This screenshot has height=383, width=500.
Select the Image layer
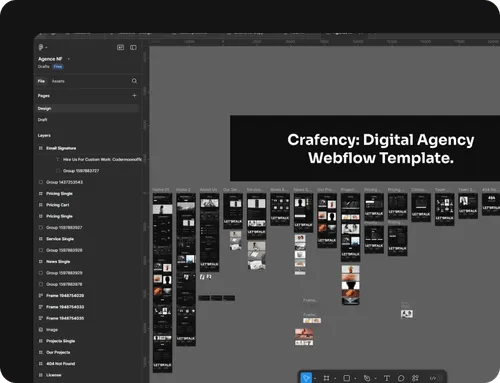52,329
